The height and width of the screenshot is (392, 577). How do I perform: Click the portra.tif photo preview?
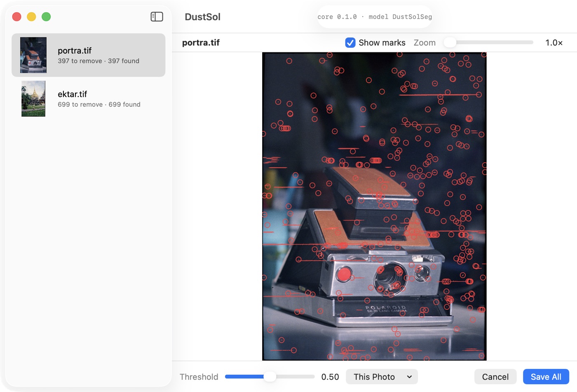[x=374, y=206]
